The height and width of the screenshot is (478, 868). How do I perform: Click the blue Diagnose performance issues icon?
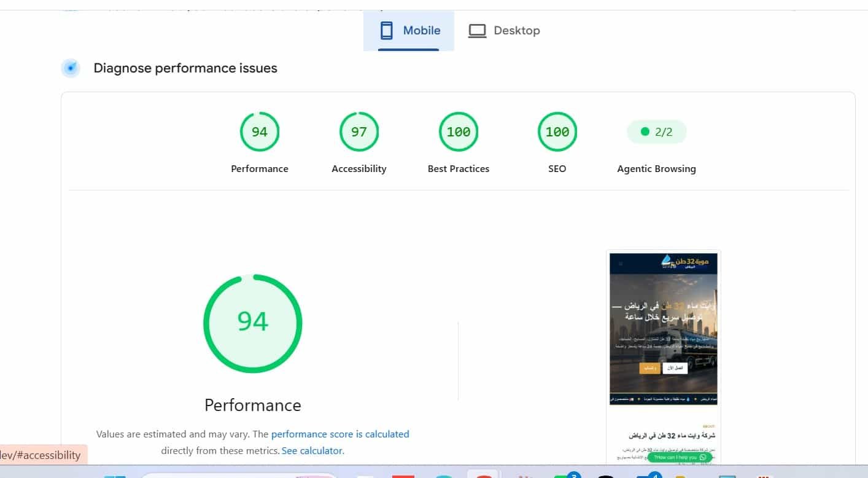71,68
